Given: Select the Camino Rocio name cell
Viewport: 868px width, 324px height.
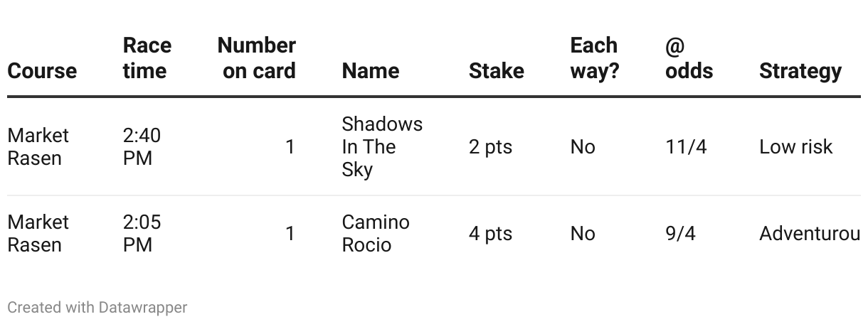Looking at the screenshot, I should click(x=375, y=234).
